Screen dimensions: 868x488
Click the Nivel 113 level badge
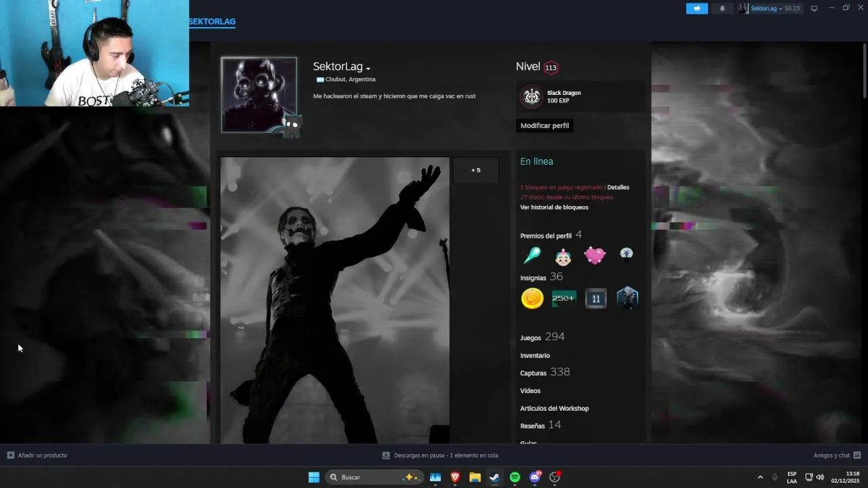click(x=551, y=67)
